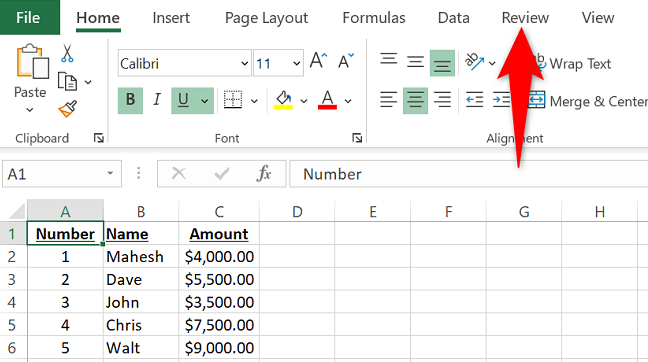Apply Middle Align
The image size is (648, 362).
pos(415,62)
